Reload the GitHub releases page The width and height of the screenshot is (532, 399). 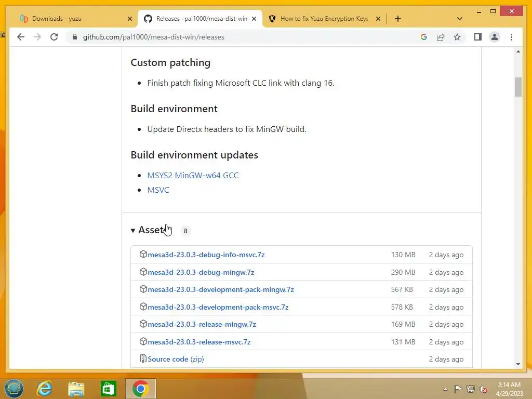pyautogui.click(x=54, y=37)
